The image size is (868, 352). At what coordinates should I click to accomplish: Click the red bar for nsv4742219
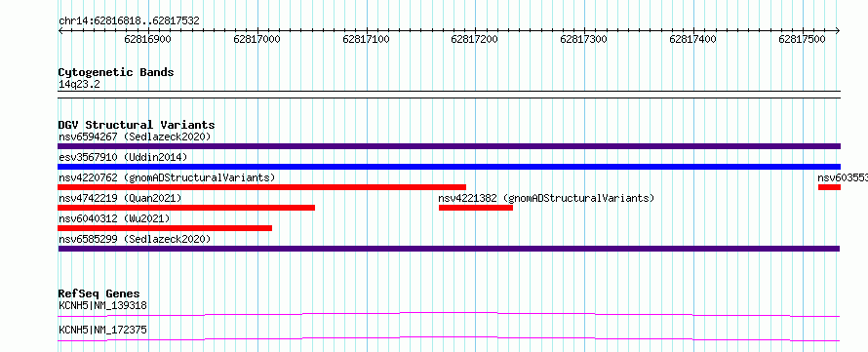pyautogui.click(x=186, y=208)
